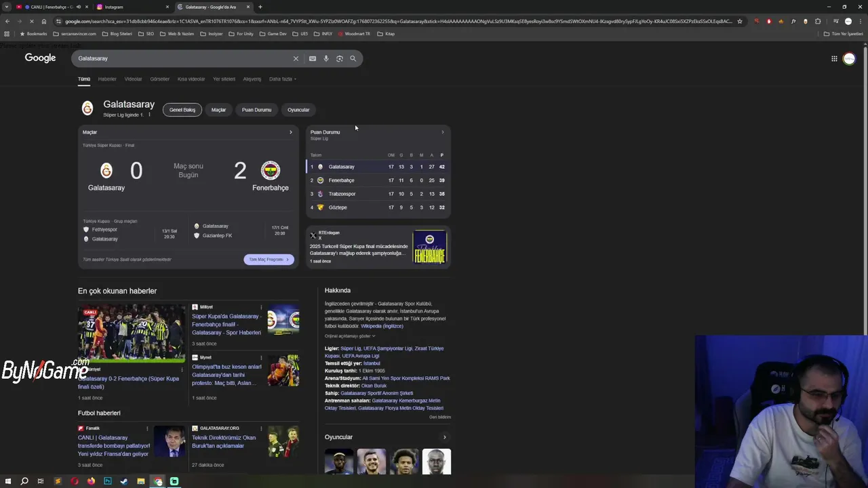The width and height of the screenshot is (868, 488).
Task: Open the Game Dev bookmarks folder
Action: [273, 34]
